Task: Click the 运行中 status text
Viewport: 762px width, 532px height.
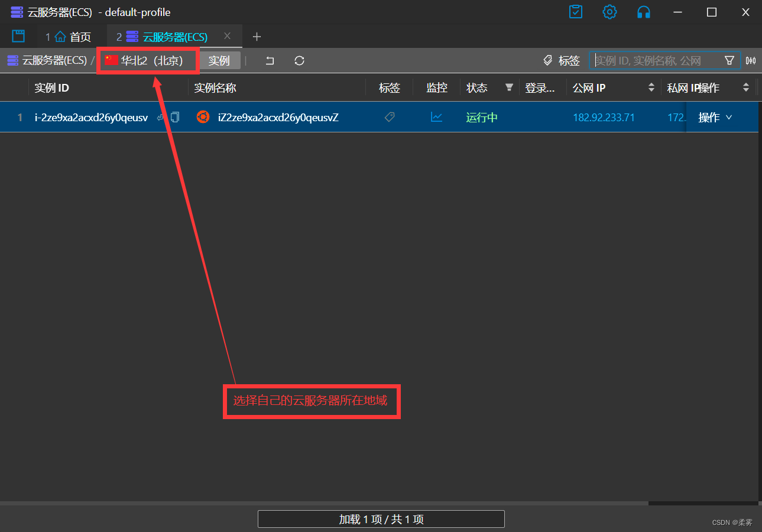Action: (x=482, y=117)
